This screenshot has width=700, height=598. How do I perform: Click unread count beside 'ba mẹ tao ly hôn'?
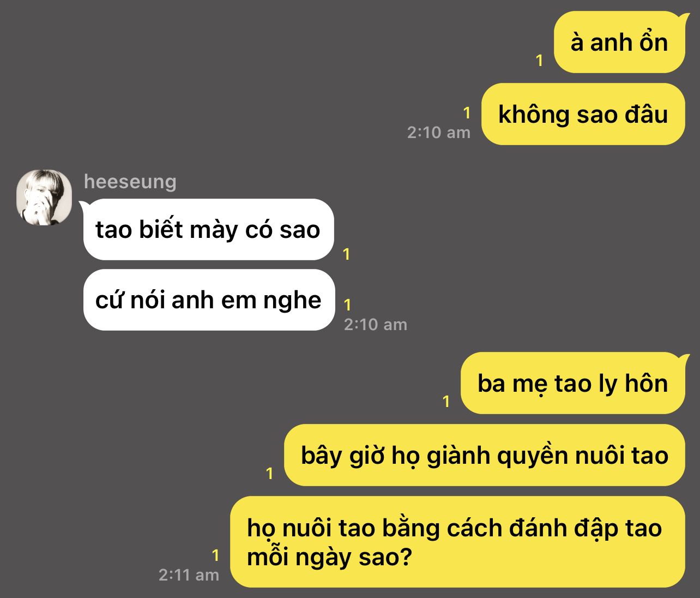(x=446, y=402)
